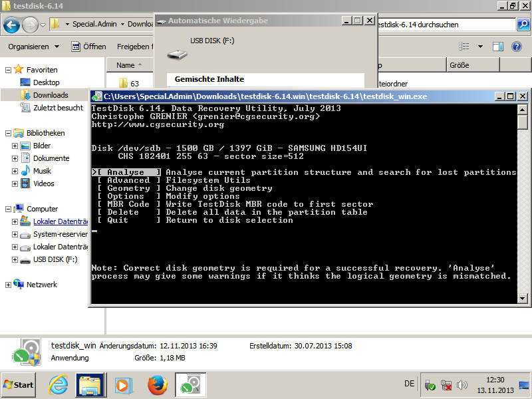Click the Explorer back navigation arrow
Image resolution: width=532 pixels, height=399 pixels.
(x=11, y=25)
